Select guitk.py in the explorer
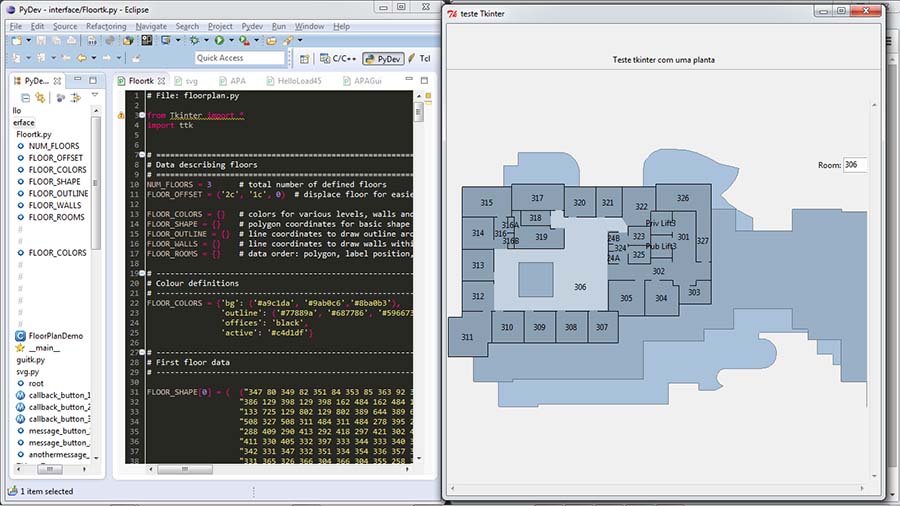Screen dimensions: 900x506 30,360
